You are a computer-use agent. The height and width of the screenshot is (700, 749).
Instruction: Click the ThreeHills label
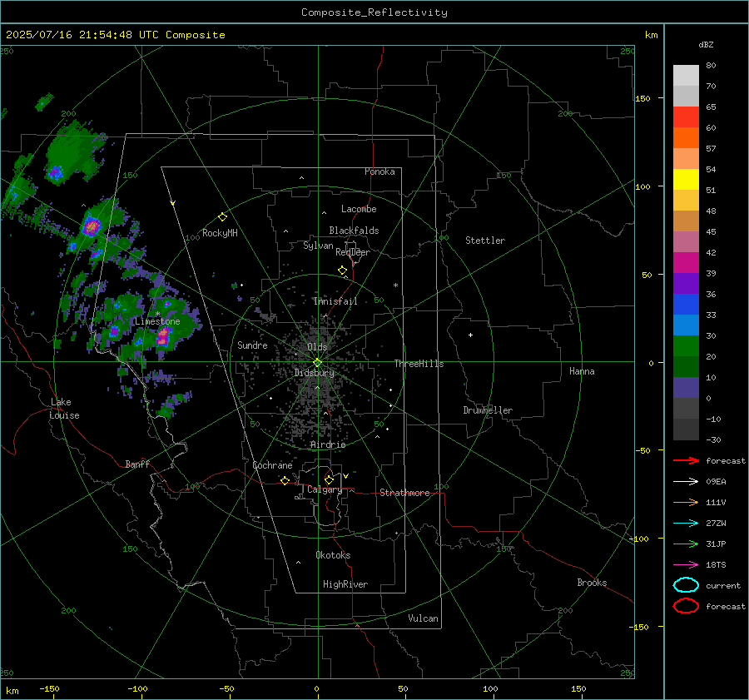[x=419, y=364]
